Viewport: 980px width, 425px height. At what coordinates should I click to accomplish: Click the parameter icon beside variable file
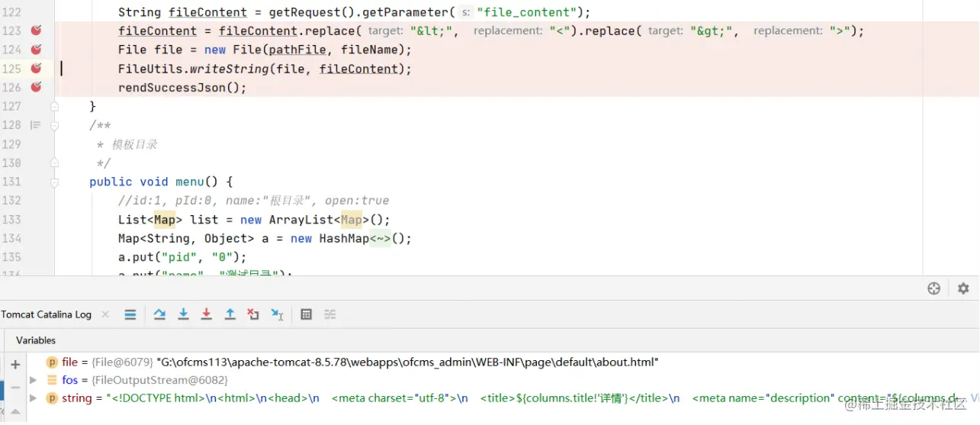tap(52, 362)
